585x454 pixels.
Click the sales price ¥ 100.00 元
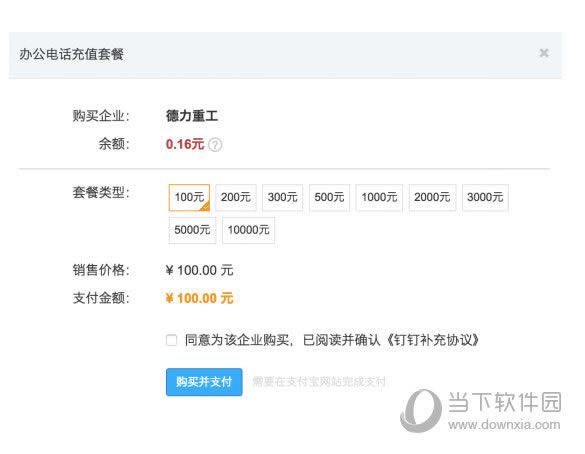click(199, 270)
